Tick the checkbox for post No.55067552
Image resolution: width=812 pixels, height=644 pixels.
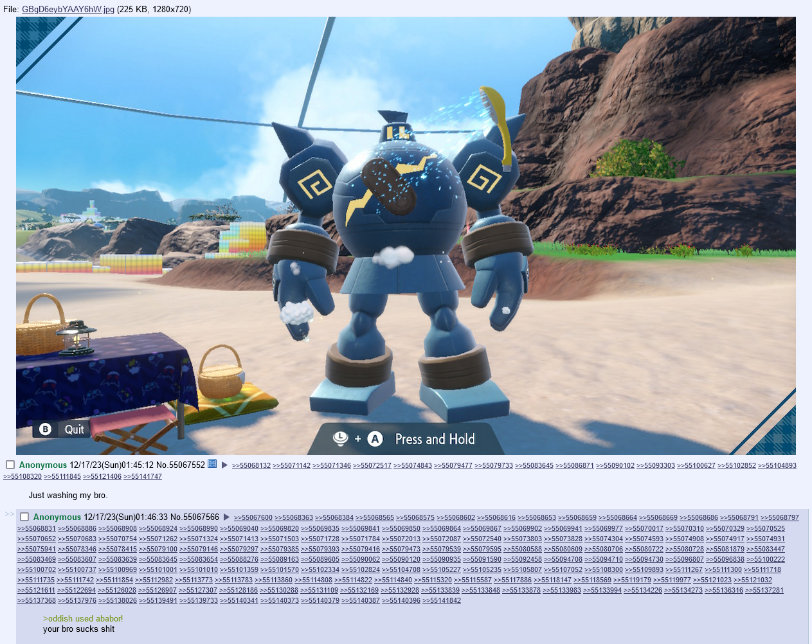10,465
